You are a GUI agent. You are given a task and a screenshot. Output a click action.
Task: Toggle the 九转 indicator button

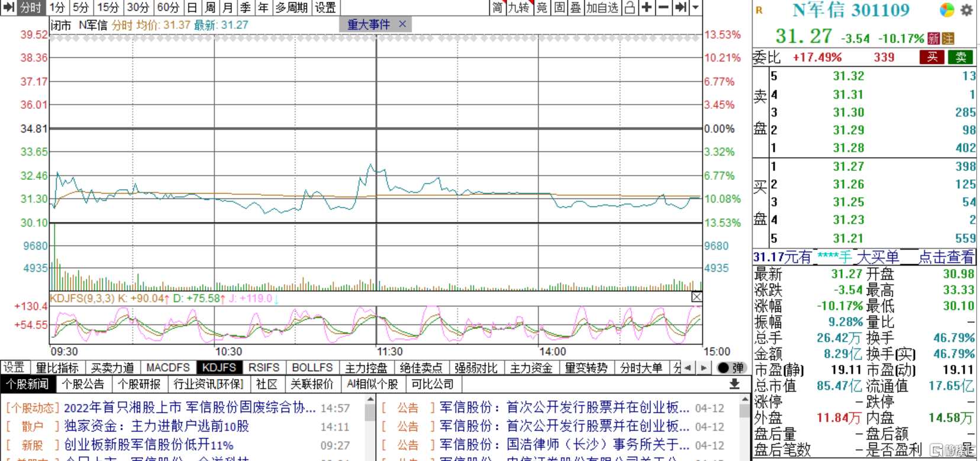(518, 8)
